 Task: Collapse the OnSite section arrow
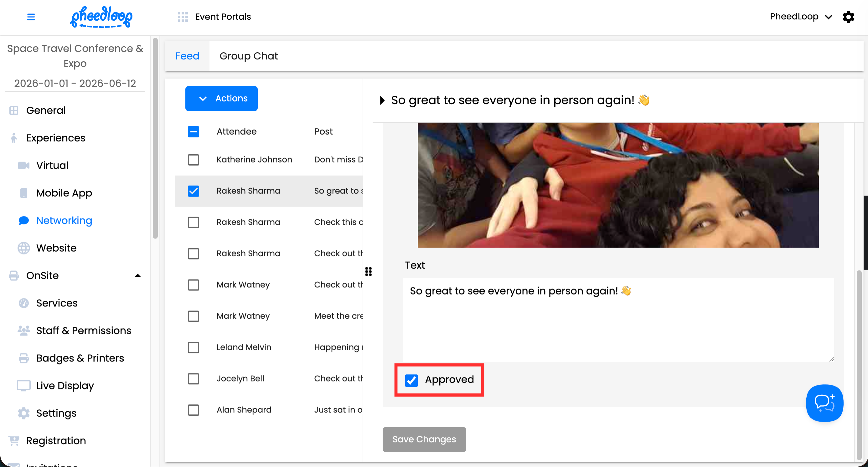(137, 276)
